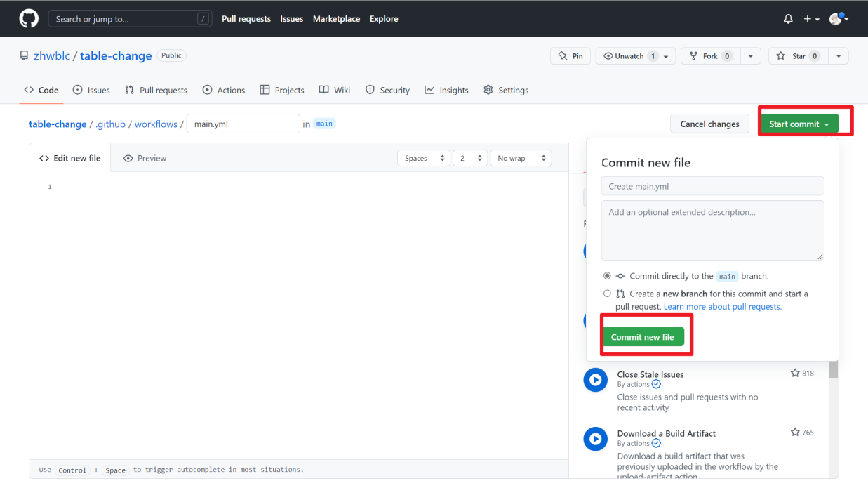Screen dimensions: 868x488
Task: Star the table-change repository
Action: click(x=798, y=56)
